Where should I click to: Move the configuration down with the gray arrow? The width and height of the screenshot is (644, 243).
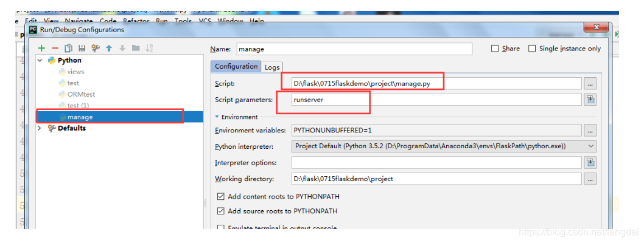[x=122, y=49]
